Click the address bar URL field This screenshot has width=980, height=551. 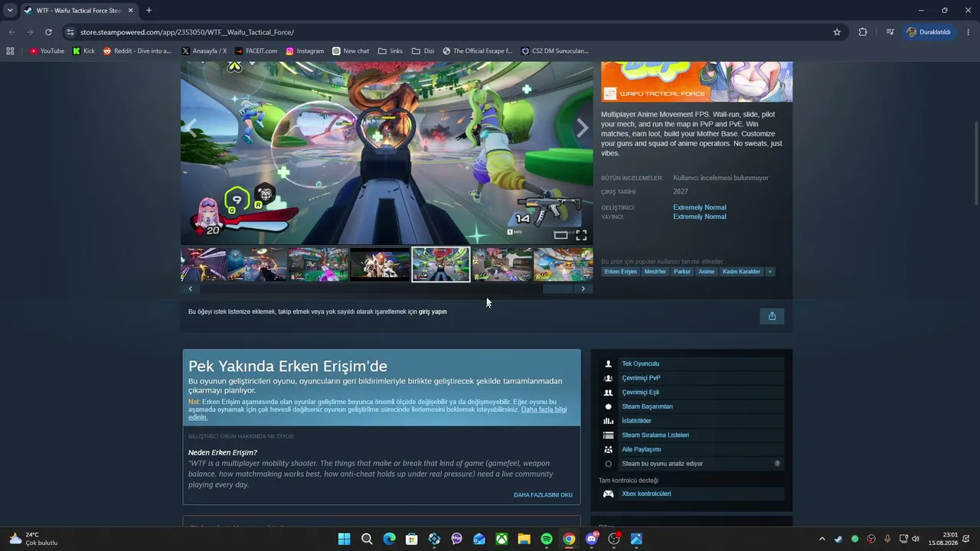452,32
